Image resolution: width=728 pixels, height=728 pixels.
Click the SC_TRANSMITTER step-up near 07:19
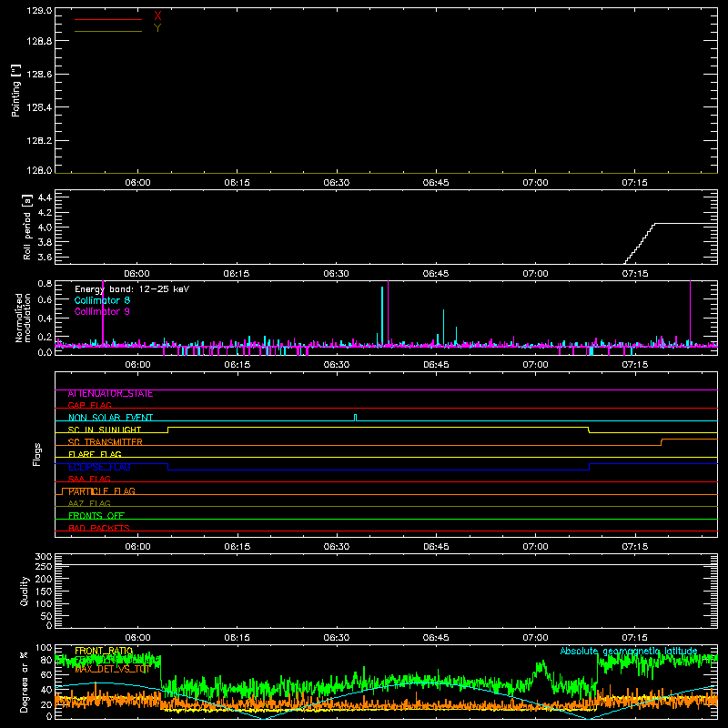662,442
